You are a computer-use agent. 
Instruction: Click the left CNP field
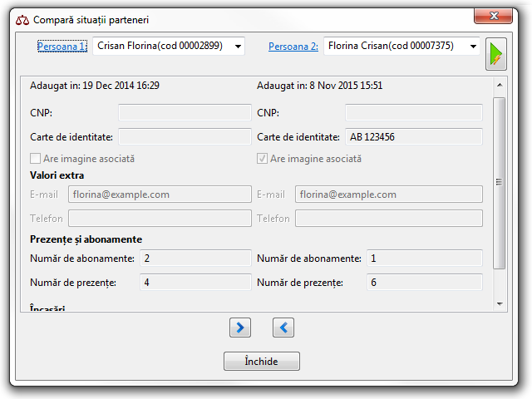coord(184,113)
